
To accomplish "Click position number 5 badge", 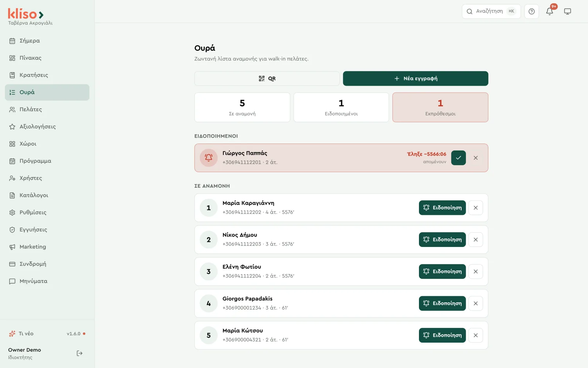I will [x=208, y=335].
